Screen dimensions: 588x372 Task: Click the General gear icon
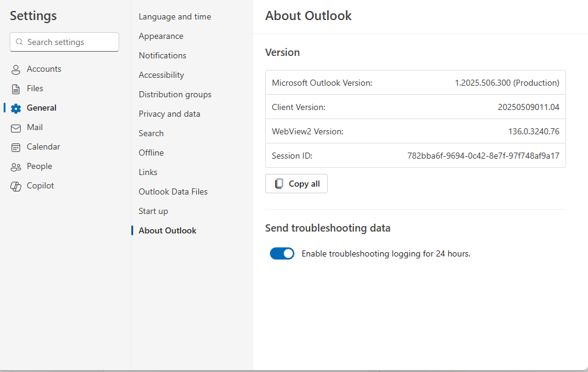(x=15, y=108)
